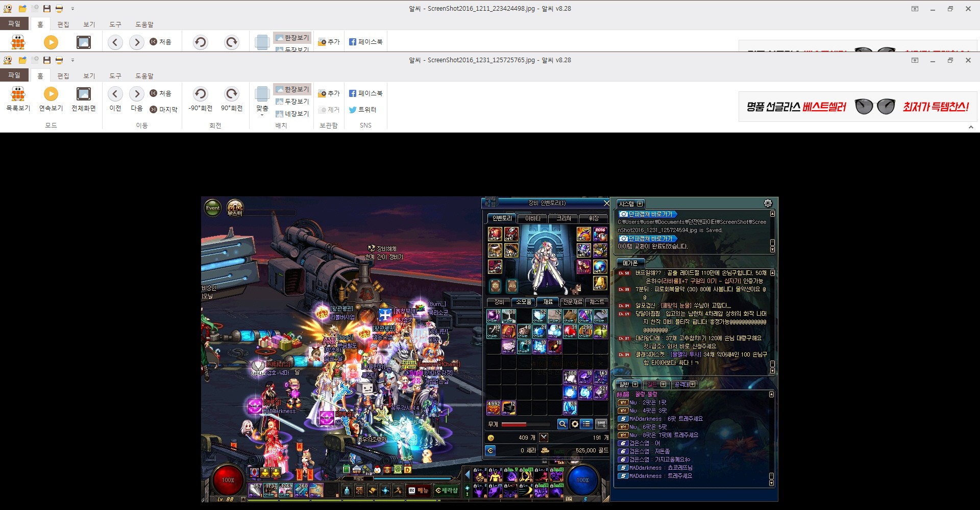Image resolution: width=980 pixels, height=510 pixels.
Task: Click the 세라샵 button in game bar
Action: coord(446,491)
